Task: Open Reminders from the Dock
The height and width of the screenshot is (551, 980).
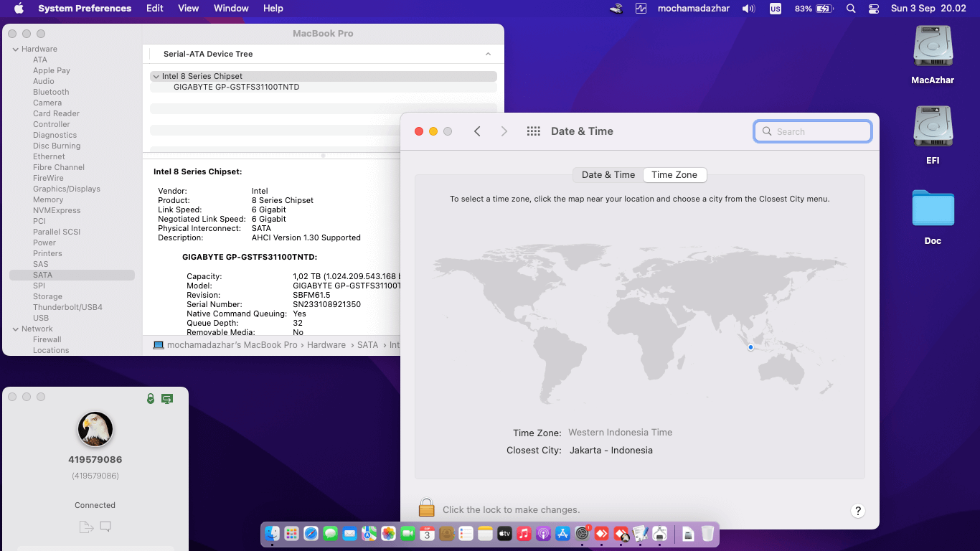Action: 466,534
